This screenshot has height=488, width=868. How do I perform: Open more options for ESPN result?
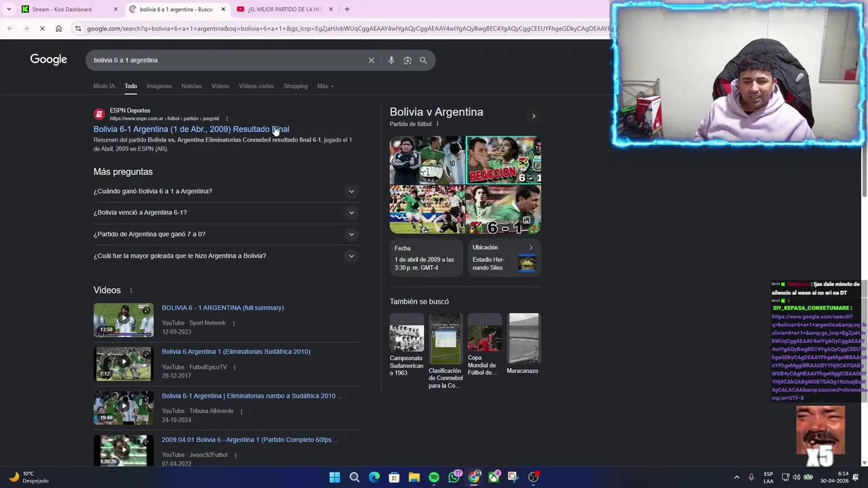click(x=226, y=119)
